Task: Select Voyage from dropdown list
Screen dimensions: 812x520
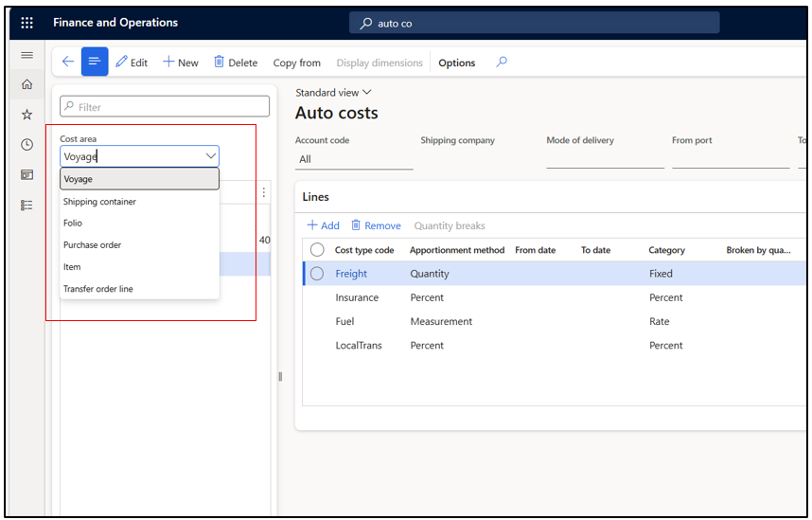Action: (139, 179)
